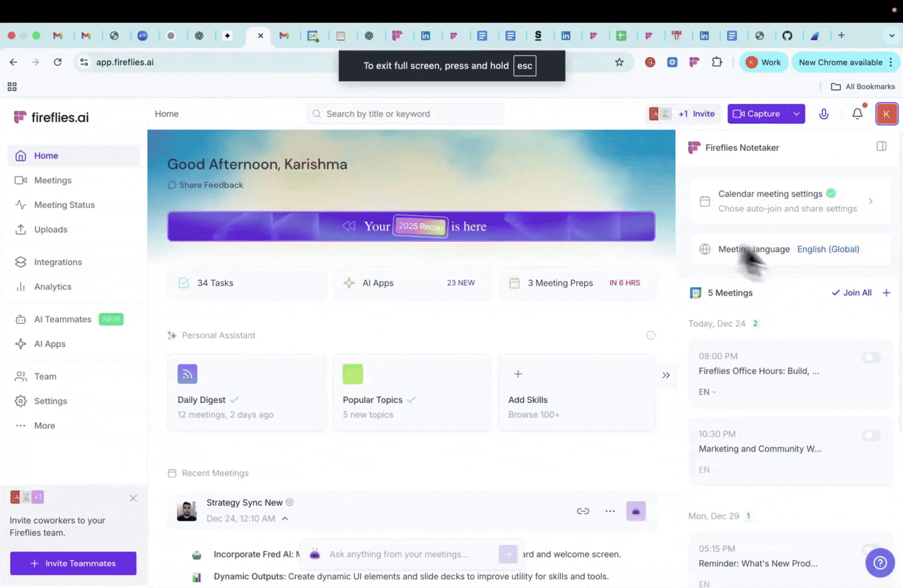Copy link icon for Strategy Sync New
903x588 pixels.
(583, 511)
